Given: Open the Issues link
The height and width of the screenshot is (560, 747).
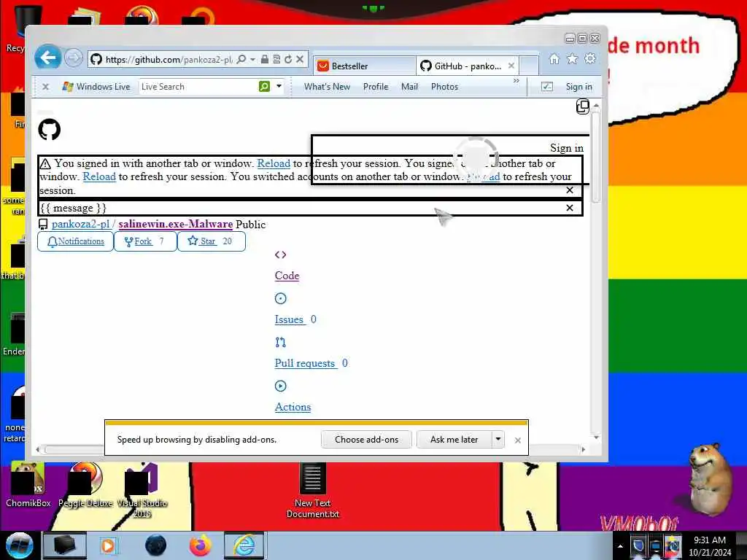Looking at the screenshot, I should pyautogui.click(x=289, y=319).
